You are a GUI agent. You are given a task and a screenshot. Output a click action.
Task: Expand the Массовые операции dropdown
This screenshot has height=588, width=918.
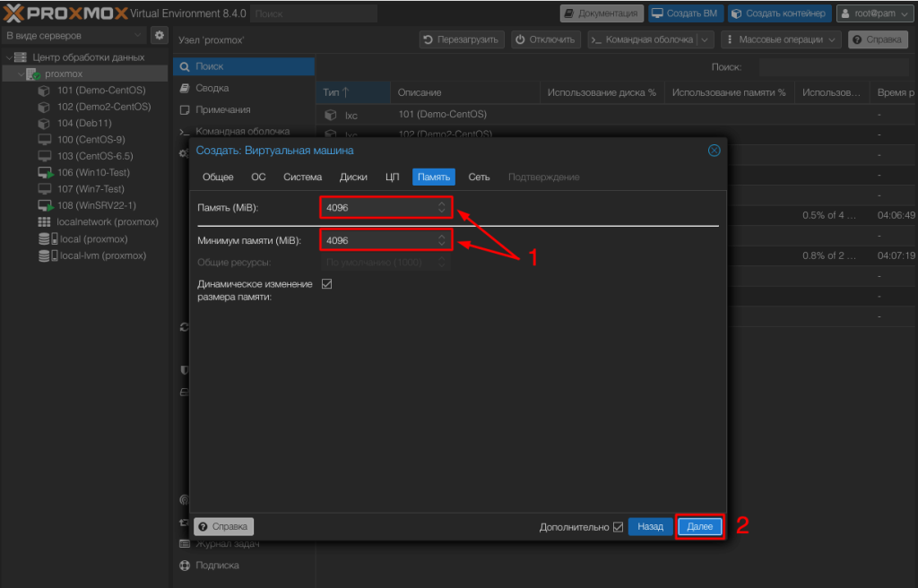[782, 39]
